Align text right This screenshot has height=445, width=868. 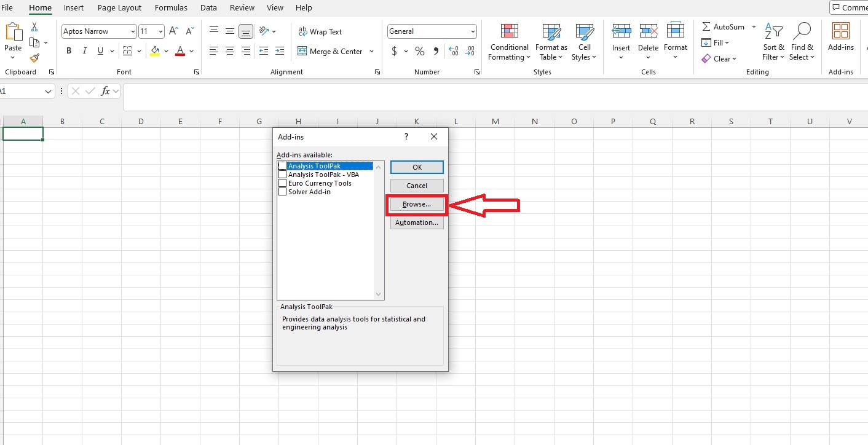tap(245, 51)
